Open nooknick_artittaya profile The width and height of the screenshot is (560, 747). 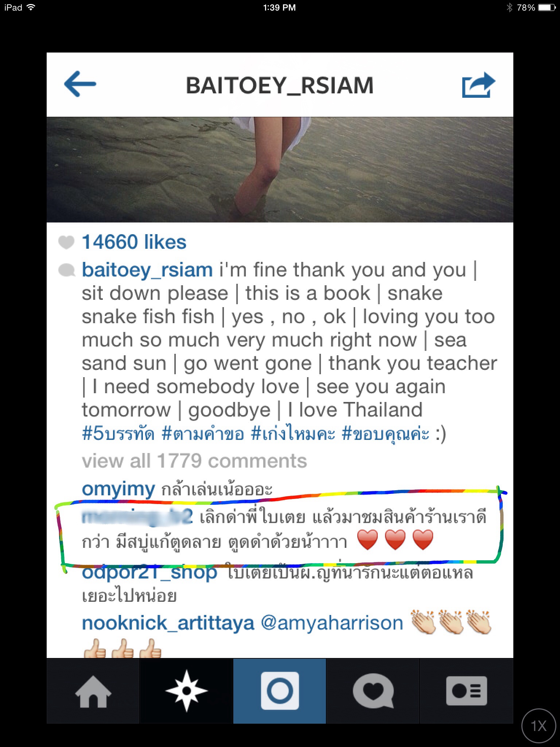tap(168, 623)
